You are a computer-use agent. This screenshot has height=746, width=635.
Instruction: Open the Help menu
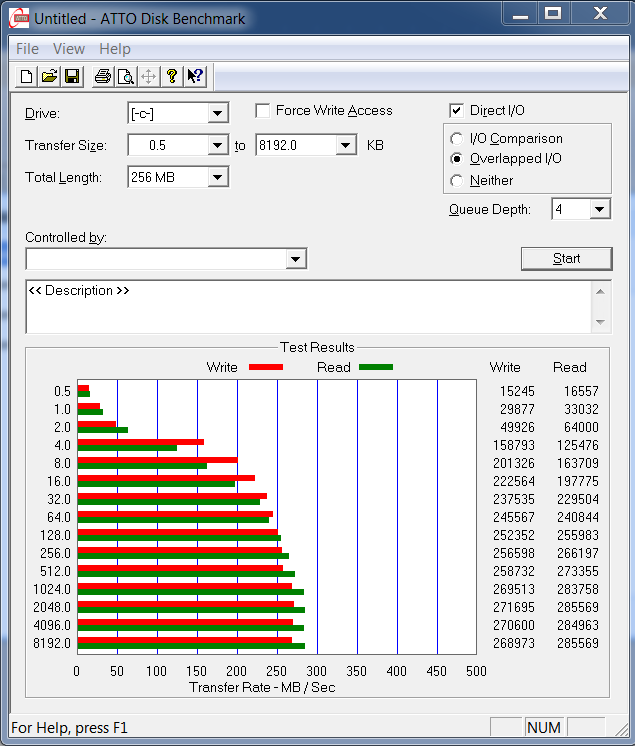pos(115,49)
